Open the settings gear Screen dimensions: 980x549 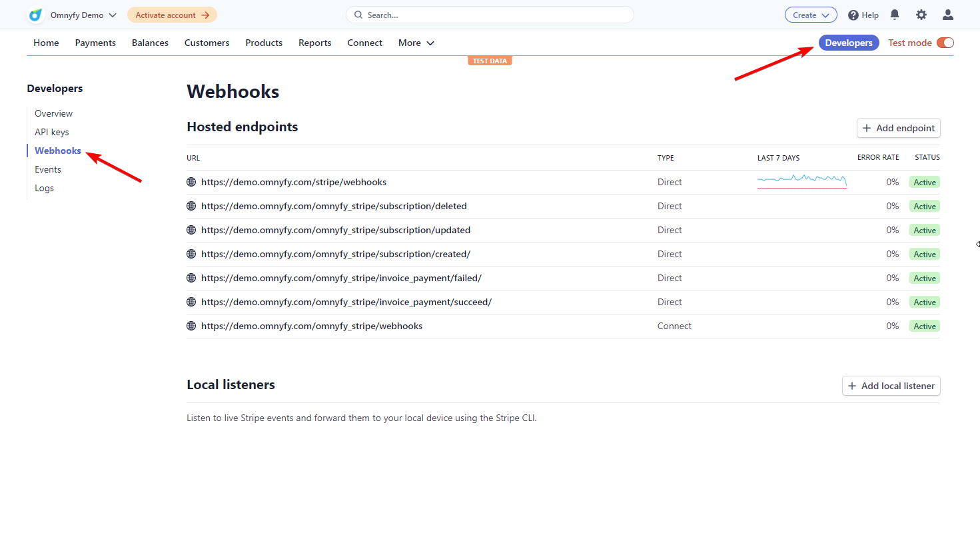point(921,15)
